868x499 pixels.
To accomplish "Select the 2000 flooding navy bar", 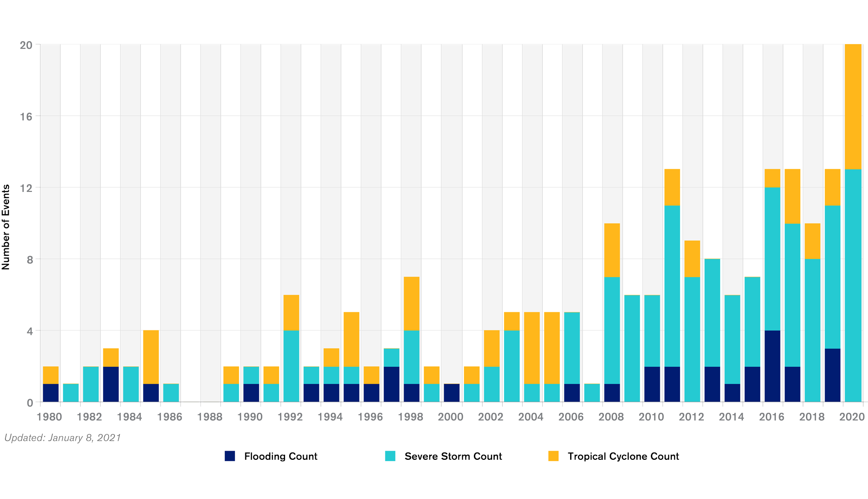I will [x=452, y=393].
